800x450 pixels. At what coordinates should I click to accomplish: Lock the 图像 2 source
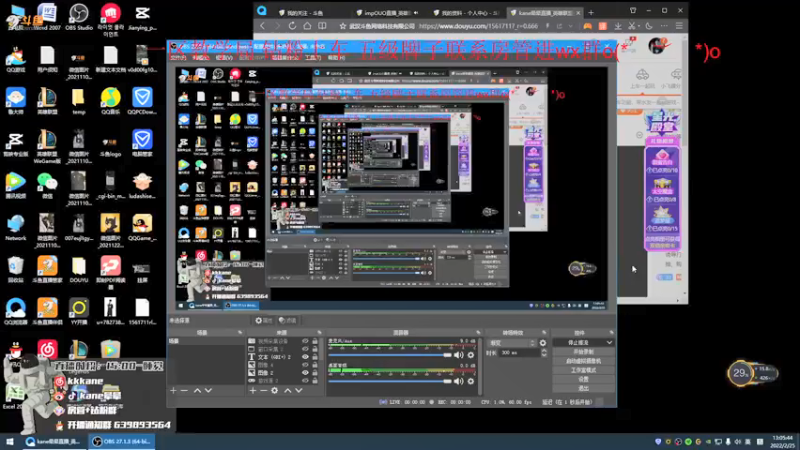pos(315,372)
